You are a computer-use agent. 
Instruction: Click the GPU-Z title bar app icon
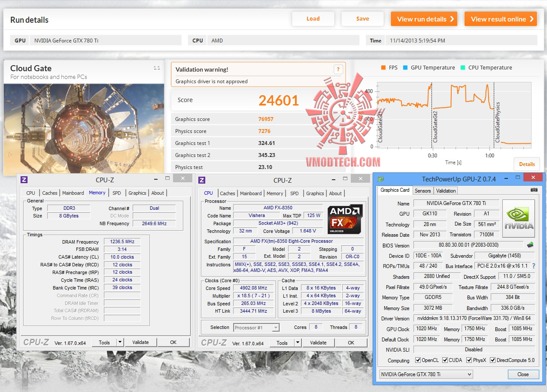click(x=380, y=179)
